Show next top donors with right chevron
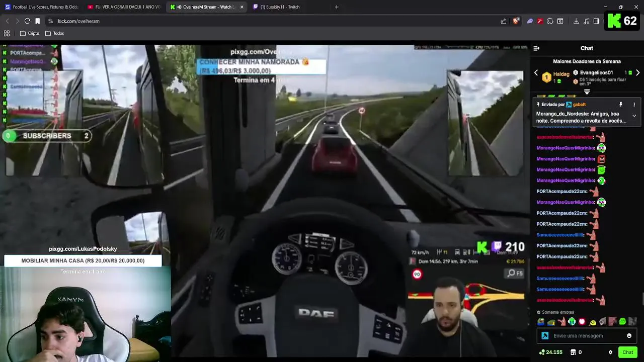Viewport: 644px width, 362px height. click(x=637, y=73)
